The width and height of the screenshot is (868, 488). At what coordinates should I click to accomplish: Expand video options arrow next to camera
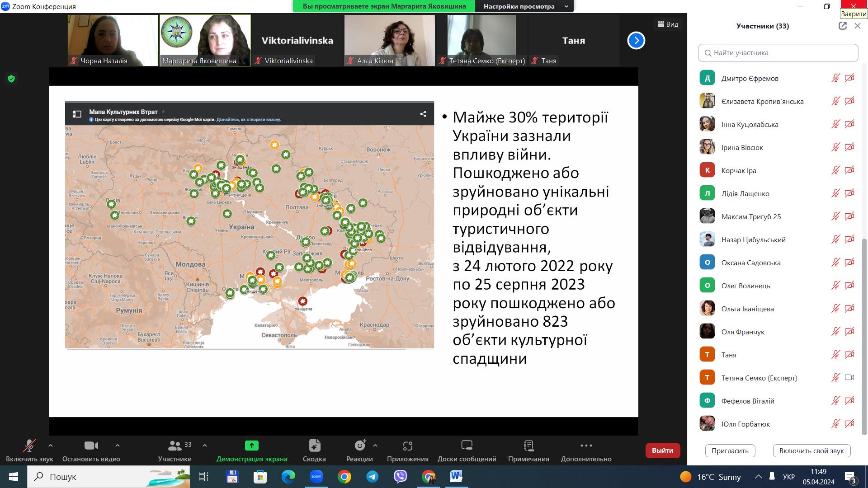point(118,446)
